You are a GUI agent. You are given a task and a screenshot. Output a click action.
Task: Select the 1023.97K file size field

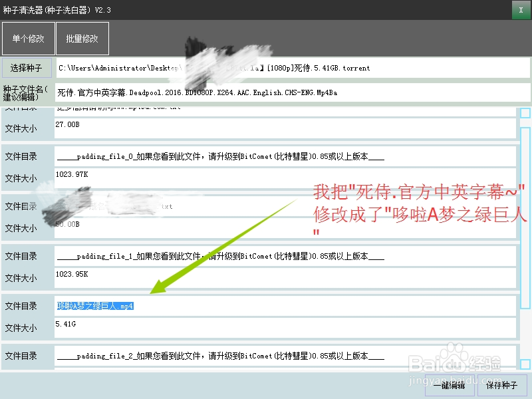point(285,178)
